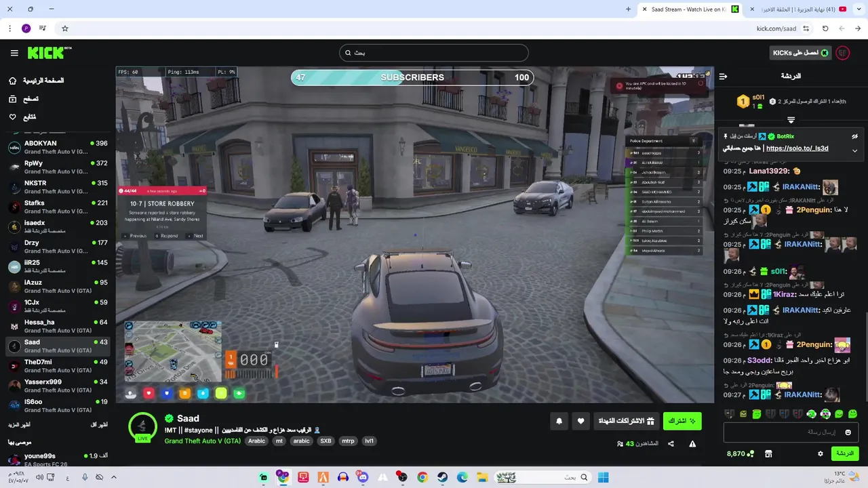Viewport: 868px width, 488px height.
Task: Open emoji picker in chat input
Action: pos(848,432)
